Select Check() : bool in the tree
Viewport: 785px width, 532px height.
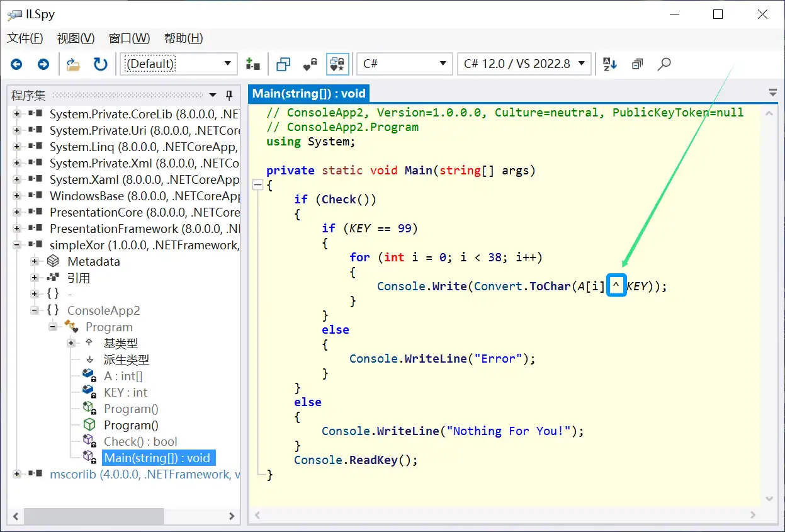[140, 441]
